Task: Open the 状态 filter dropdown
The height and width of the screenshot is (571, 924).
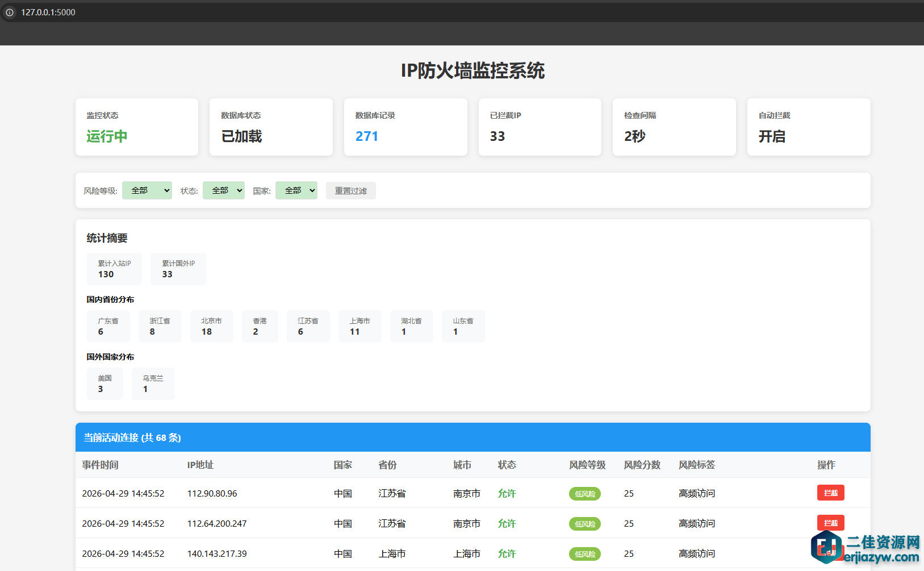Action: pos(224,190)
